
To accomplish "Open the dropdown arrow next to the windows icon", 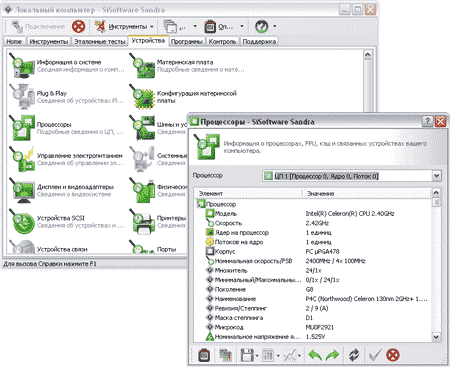I will pyautogui.click(x=195, y=26).
